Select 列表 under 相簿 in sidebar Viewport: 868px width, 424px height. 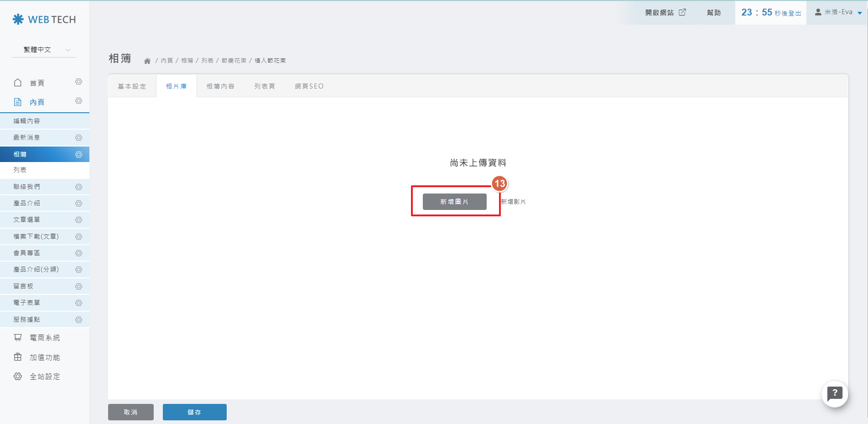(20, 170)
